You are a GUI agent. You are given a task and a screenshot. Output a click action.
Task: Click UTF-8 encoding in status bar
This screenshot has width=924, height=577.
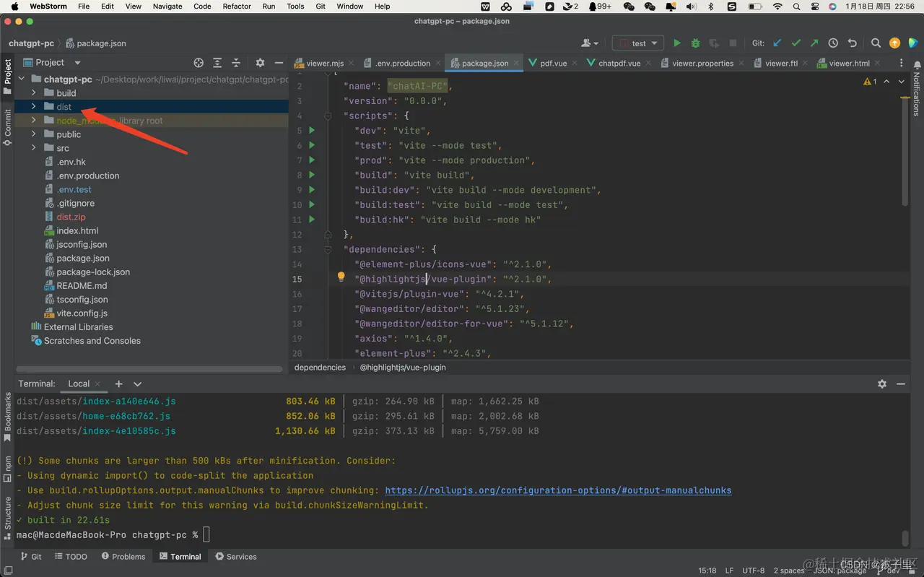753,571
